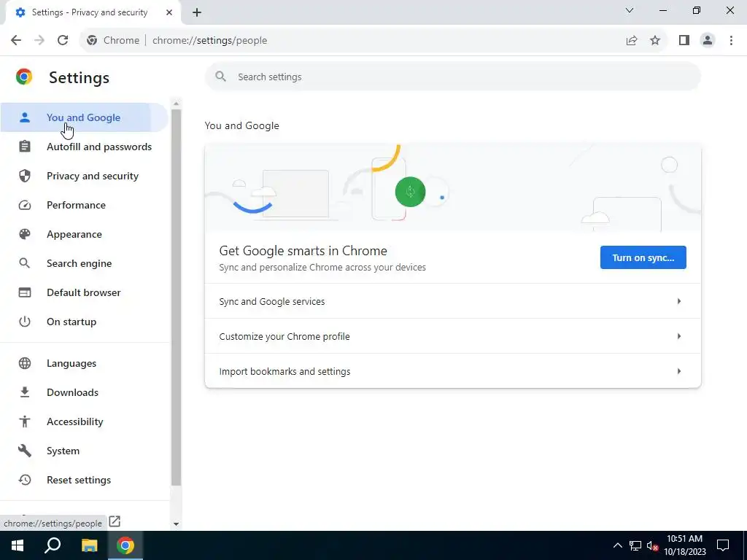This screenshot has width=747, height=560.
Task: Click the network tray icon
Action: 635,545
